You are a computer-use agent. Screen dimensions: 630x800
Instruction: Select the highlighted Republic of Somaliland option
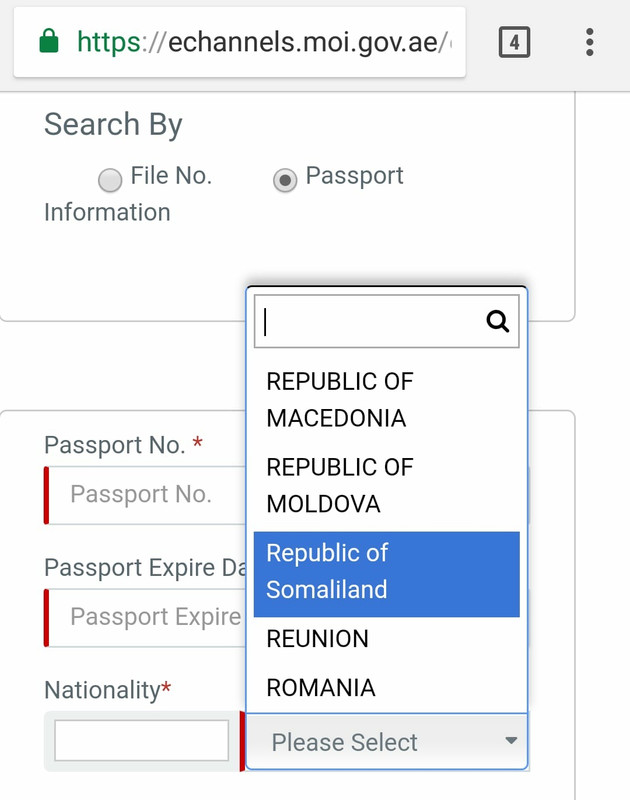[x=387, y=574]
